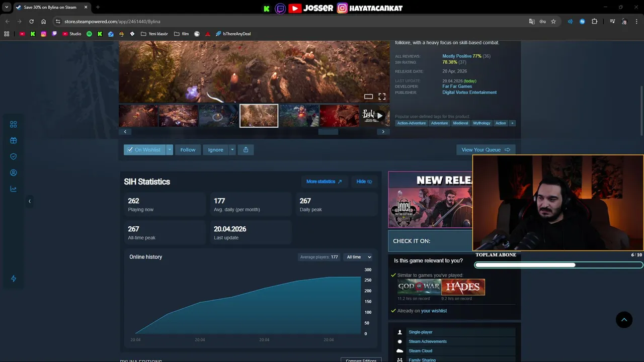Open View Your Queue
644x362 pixels.
point(486,149)
